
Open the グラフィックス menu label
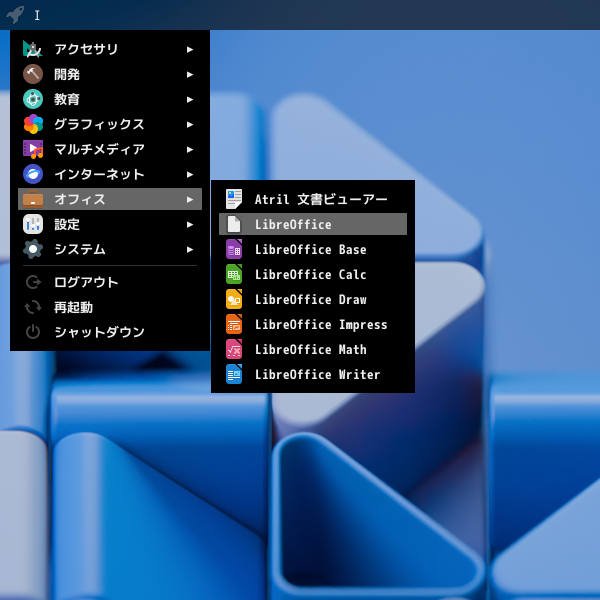[x=99, y=124]
